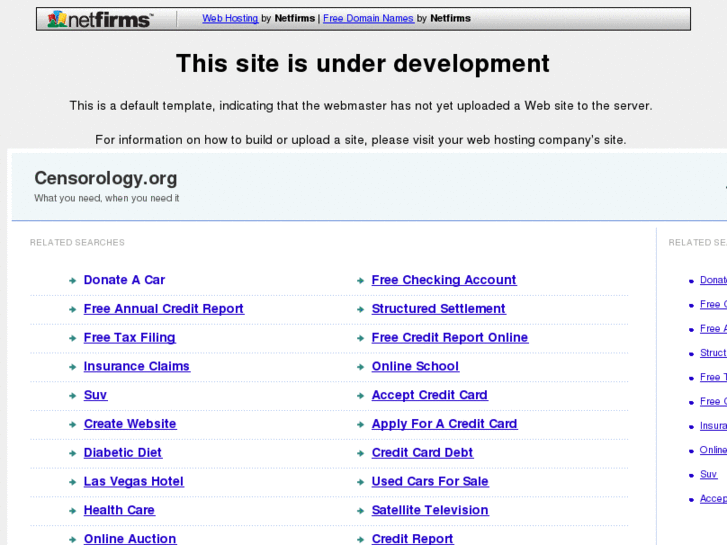Open the Free Credit Report Online link
Image resolution: width=727 pixels, height=545 pixels.
[x=450, y=337]
